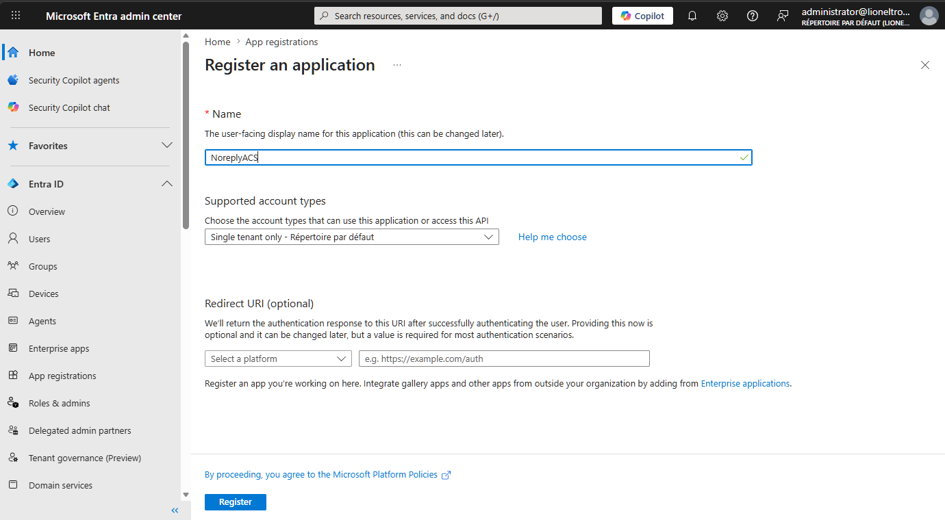Viewport: 945px width, 520px height.
Task: Collapse the Entra ID section chevron
Action: [167, 184]
